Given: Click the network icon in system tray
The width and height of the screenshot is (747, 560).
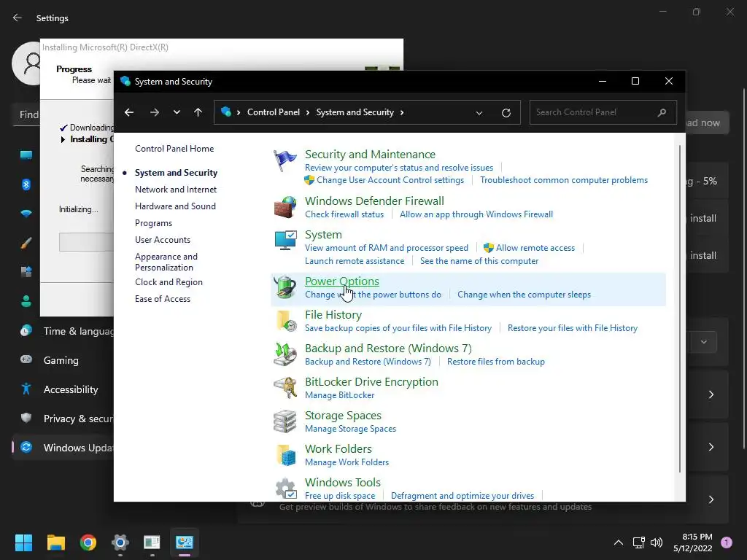Looking at the screenshot, I should [638, 542].
